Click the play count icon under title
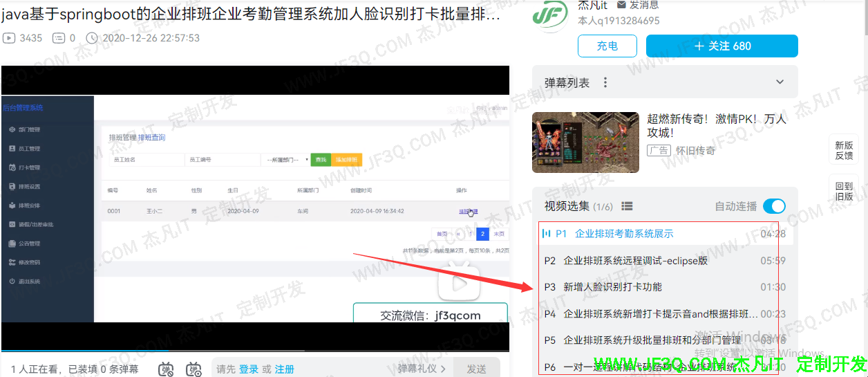The height and width of the screenshot is (377, 868). tap(9, 38)
